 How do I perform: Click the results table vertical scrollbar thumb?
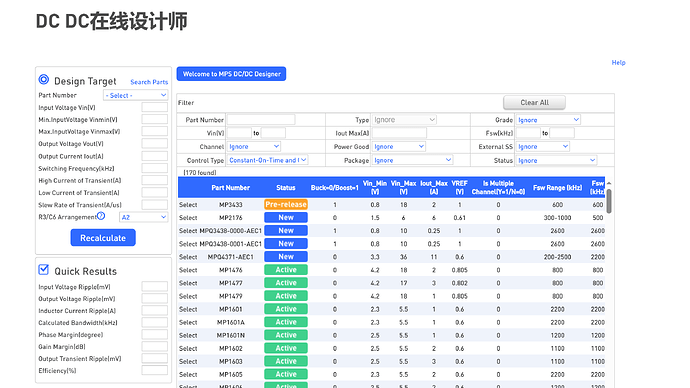609,201
